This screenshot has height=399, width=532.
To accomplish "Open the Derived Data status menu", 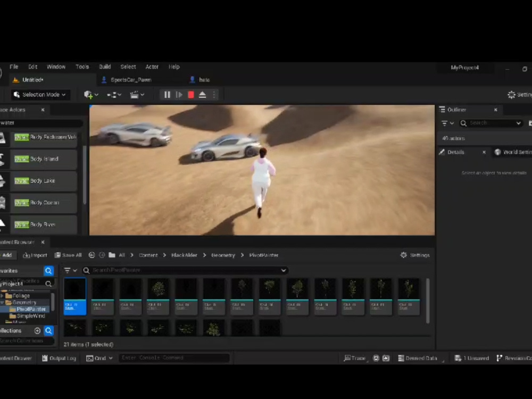I will [418, 358].
